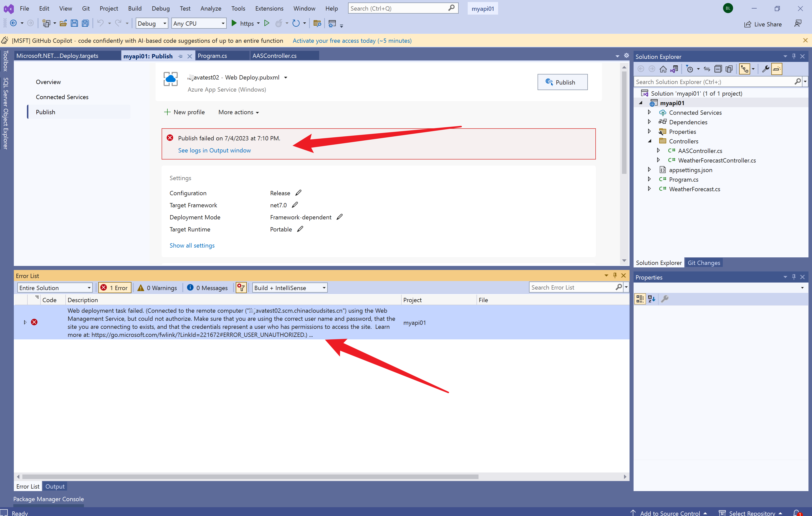Click Sync with Active Document icon
The height and width of the screenshot is (516, 812).
click(707, 69)
